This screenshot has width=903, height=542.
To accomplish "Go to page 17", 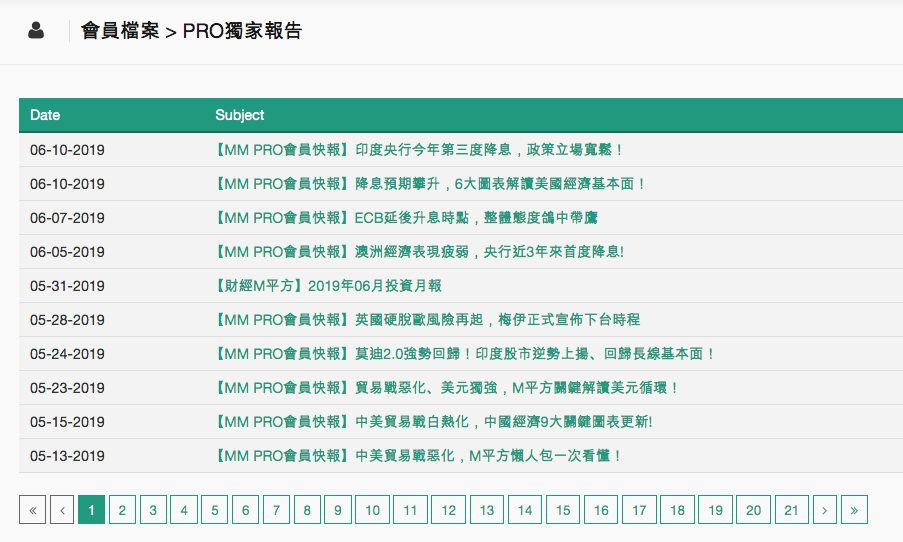I will point(639,510).
